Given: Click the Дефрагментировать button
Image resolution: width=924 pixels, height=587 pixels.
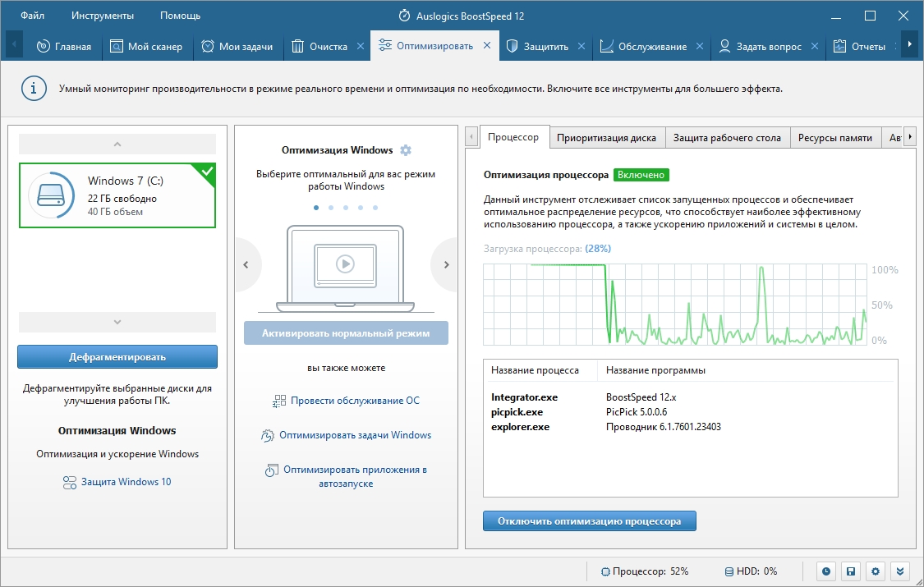Looking at the screenshot, I should [117, 357].
